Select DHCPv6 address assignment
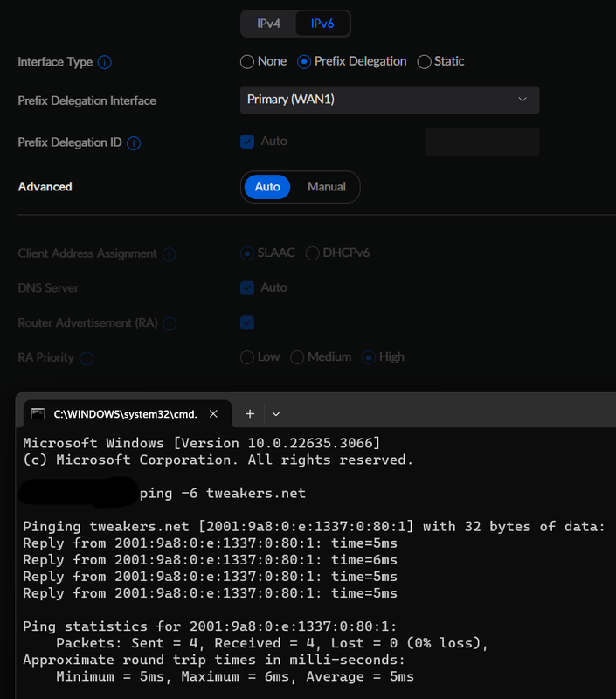This screenshot has height=699, width=616. [x=313, y=253]
